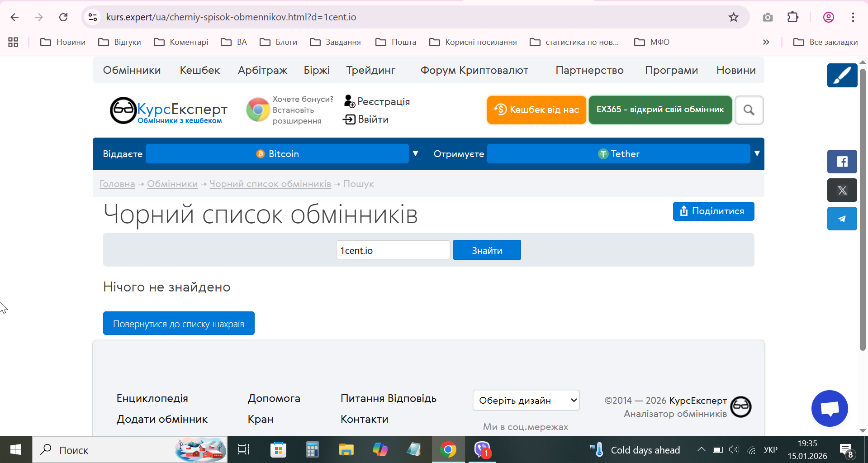Screen dimensions: 868x463
Task: Open the Bitcoin currency selector
Action: (x=277, y=154)
